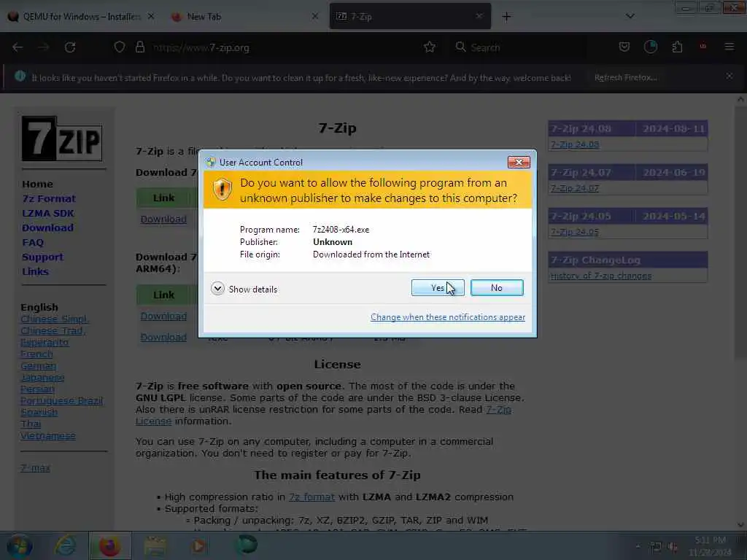Switch language to Chinese Simpl.
Viewport: 747px width, 560px height.
(54, 319)
